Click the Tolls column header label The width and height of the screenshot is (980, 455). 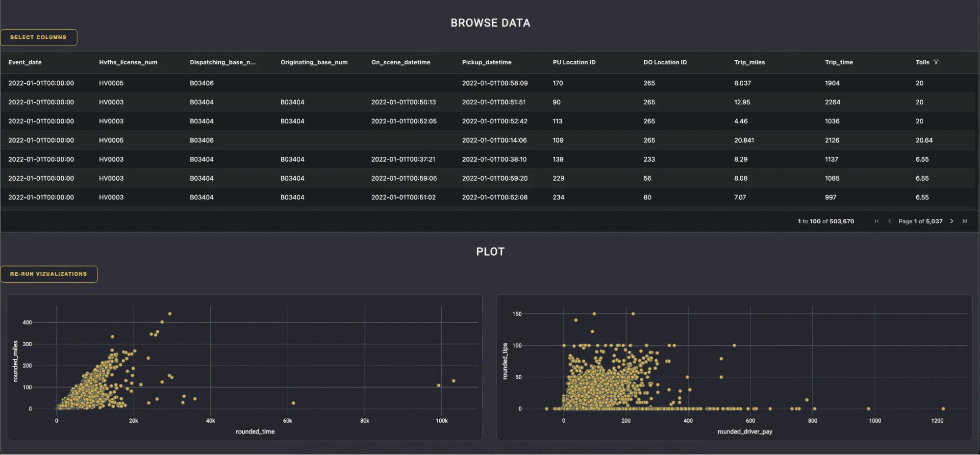(922, 62)
